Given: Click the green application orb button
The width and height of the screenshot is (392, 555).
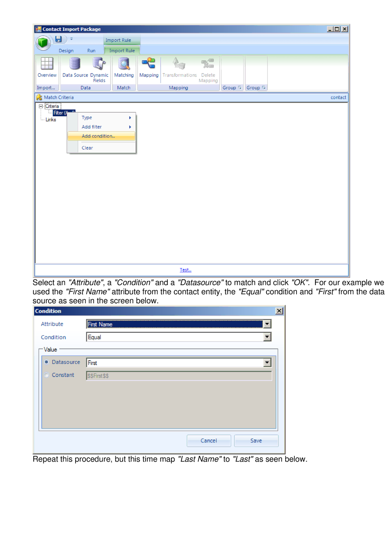Looking at the screenshot, I should click(43, 43).
